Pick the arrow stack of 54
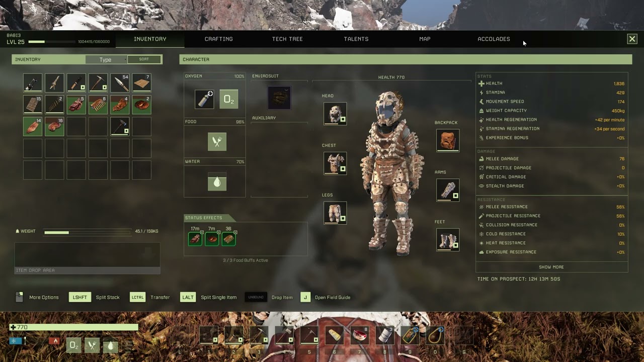This screenshot has height=362, width=644. 120,83
